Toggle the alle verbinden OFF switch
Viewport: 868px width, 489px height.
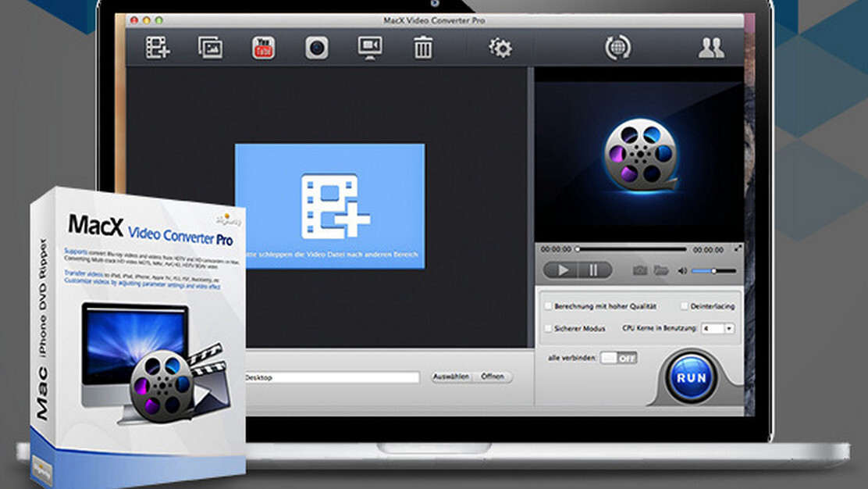pyautogui.click(x=619, y=358)
